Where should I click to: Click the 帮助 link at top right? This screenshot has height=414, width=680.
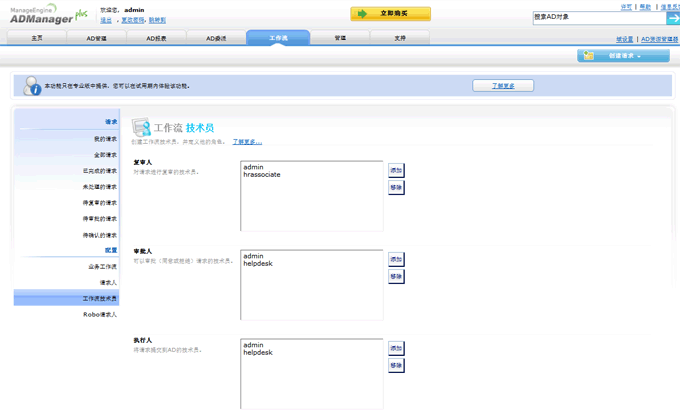[x=645, y=7]
